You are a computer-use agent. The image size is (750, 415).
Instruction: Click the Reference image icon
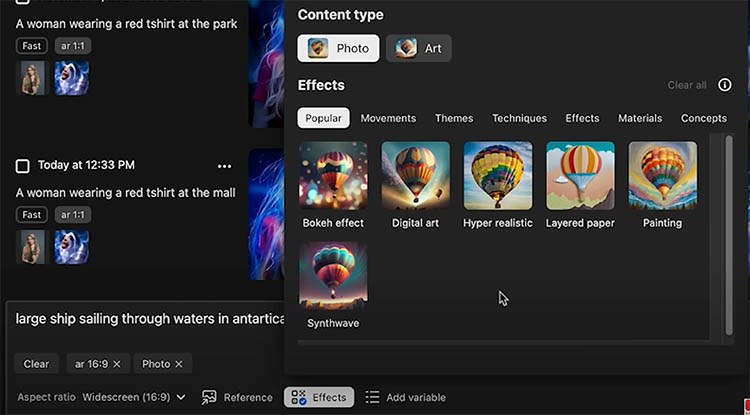tap(210, 397)
